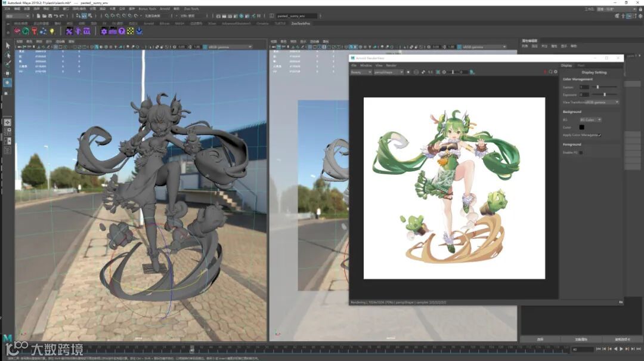Click the Gamma value input field
The height and width of the screenshot is (361, 644).
584,87
